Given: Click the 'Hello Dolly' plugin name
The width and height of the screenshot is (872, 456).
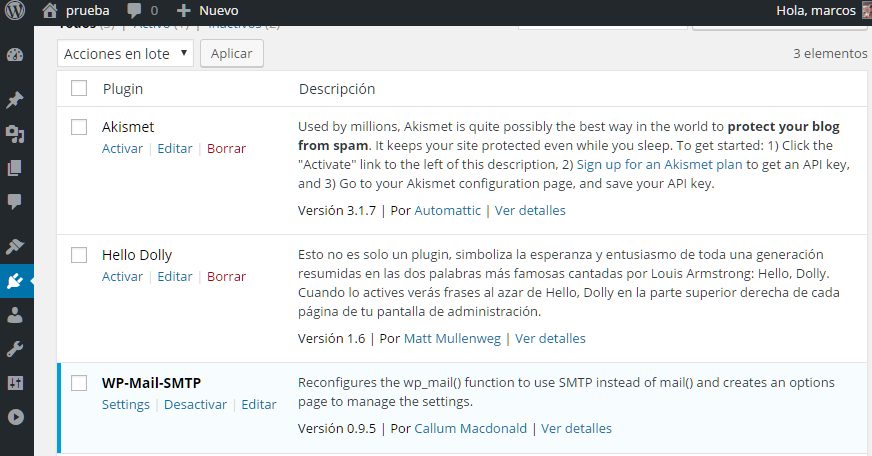Looking at the screenshot, I should [137, 255].
